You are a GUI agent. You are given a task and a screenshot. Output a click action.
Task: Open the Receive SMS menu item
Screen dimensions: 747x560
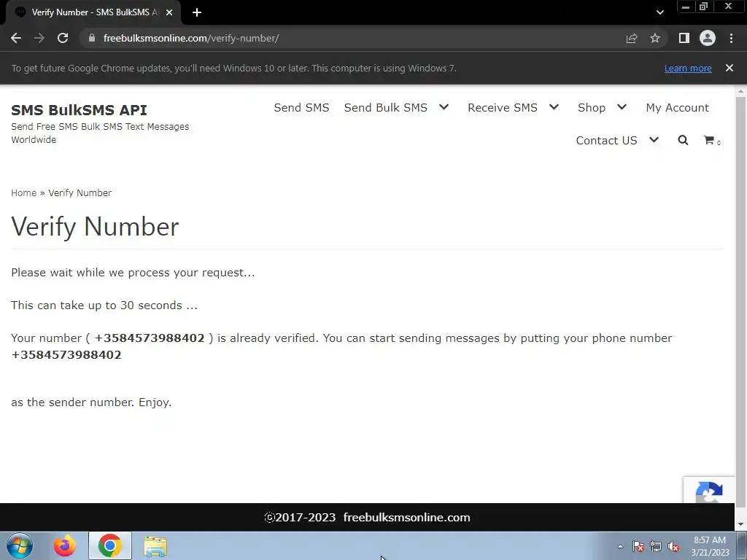[x=503, y=108]
